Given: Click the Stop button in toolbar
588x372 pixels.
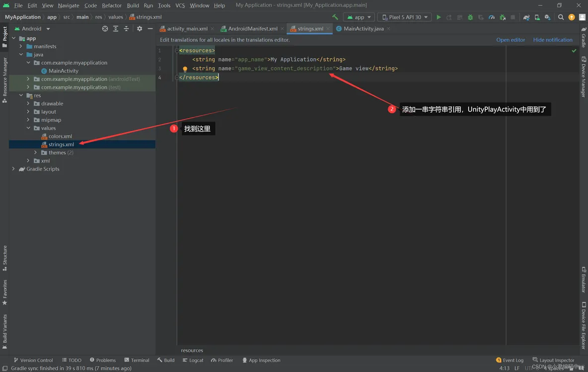Looking at the screenshot, I should coord(513,17).
